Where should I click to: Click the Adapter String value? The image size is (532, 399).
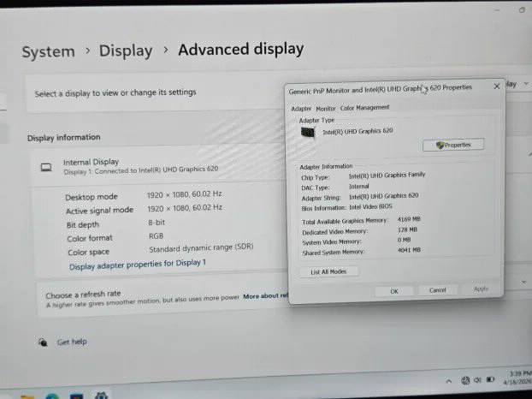tap(383, 196)
